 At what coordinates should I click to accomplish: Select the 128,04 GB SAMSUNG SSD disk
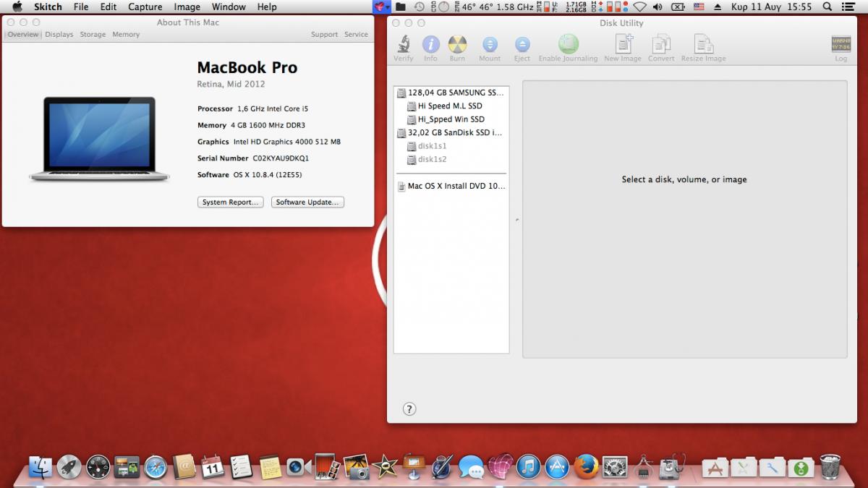point(451,93)
